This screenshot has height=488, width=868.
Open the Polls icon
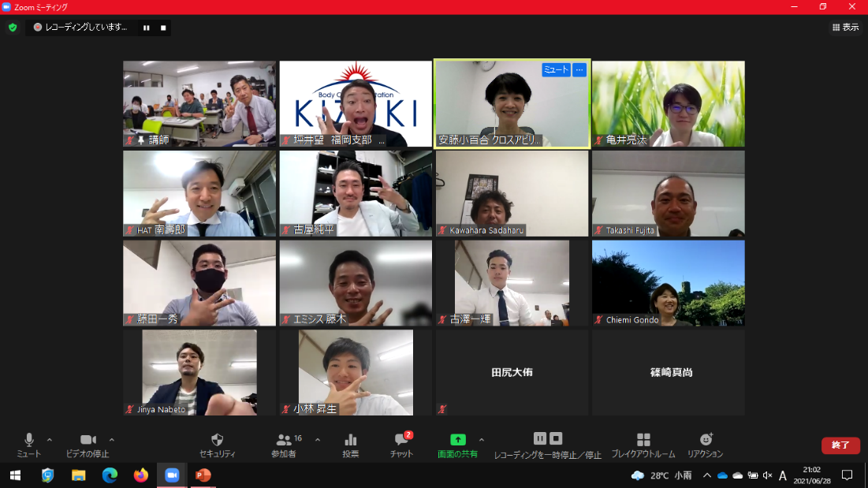[x=351, y=440]
